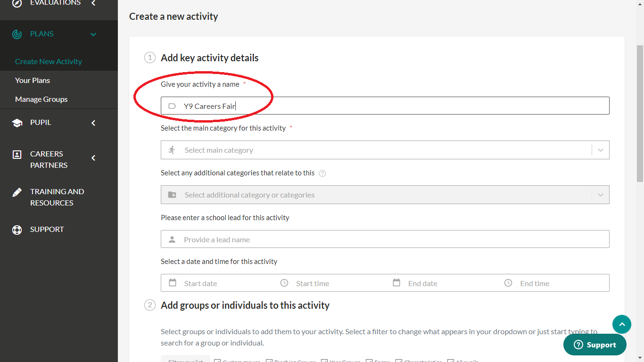The height and width of the screenshot is (362, 644).
Task: Click the Plans target icon in sidebar
Action: click(x=17, y=34)
